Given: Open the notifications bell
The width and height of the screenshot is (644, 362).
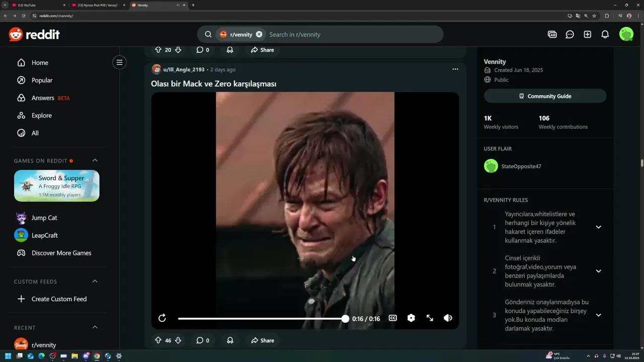Looking at the screenshot, I should click(x=605, y=34).
